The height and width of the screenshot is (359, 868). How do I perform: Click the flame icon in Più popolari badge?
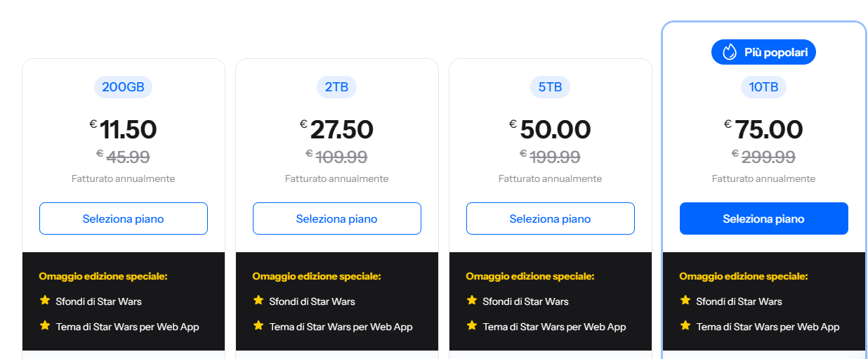730,52
